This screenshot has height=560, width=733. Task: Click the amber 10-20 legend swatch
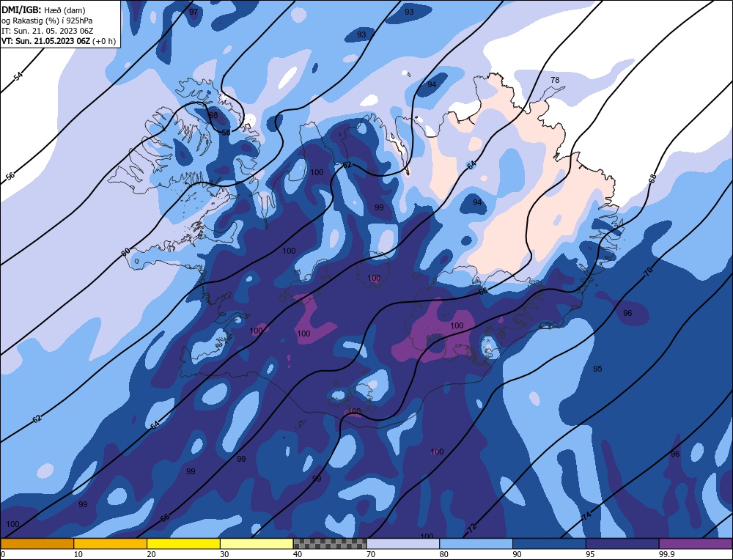click(111, 544)
